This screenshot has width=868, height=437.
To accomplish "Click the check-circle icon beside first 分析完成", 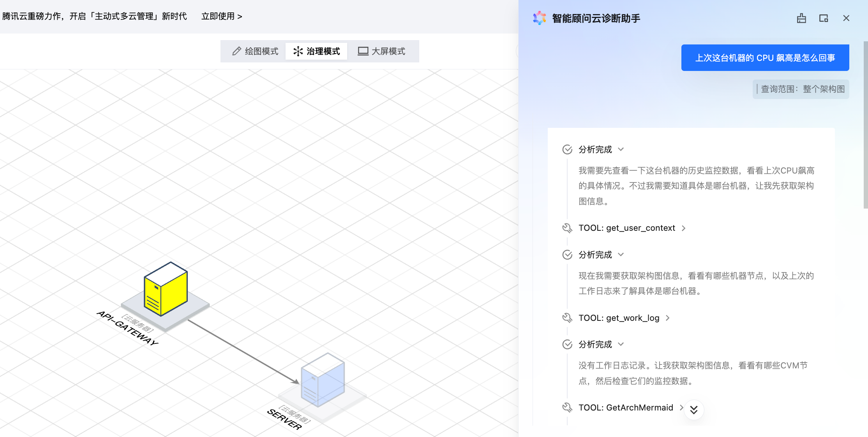I will click(x=567, y=149).
